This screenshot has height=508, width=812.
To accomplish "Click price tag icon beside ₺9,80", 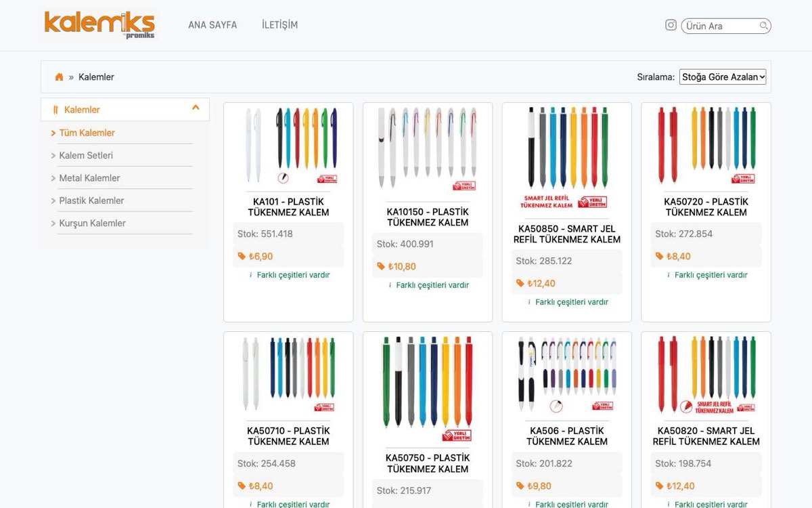I will [x=520, y=486].
